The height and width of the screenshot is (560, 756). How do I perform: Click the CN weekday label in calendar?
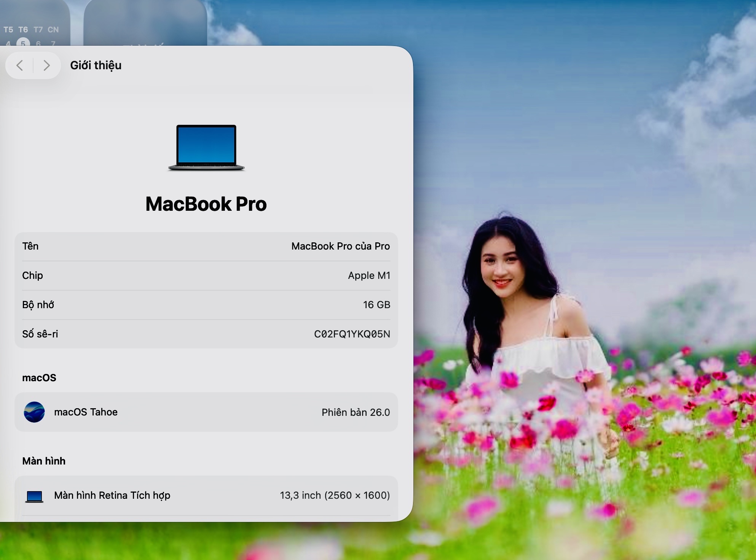[53, 30]
